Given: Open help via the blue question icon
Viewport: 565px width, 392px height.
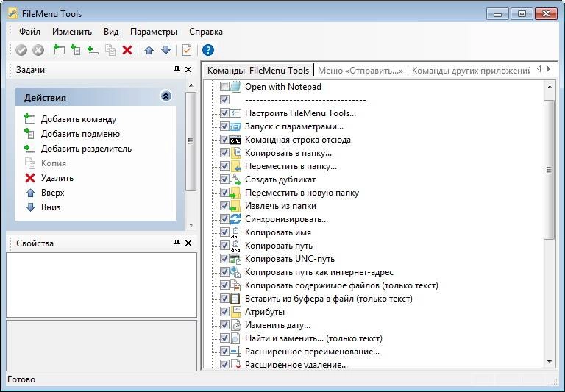Looking at the screenshot, I should pos(208,50).
